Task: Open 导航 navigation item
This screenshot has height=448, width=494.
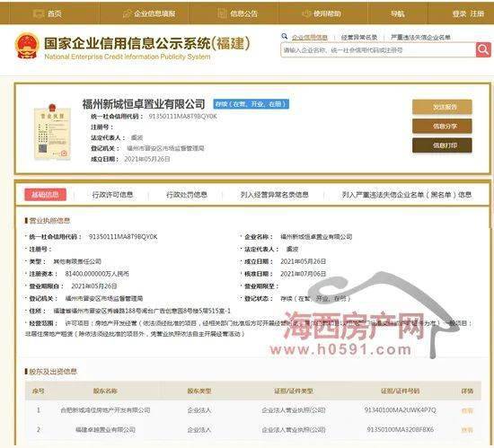Action: pos(398,13)
